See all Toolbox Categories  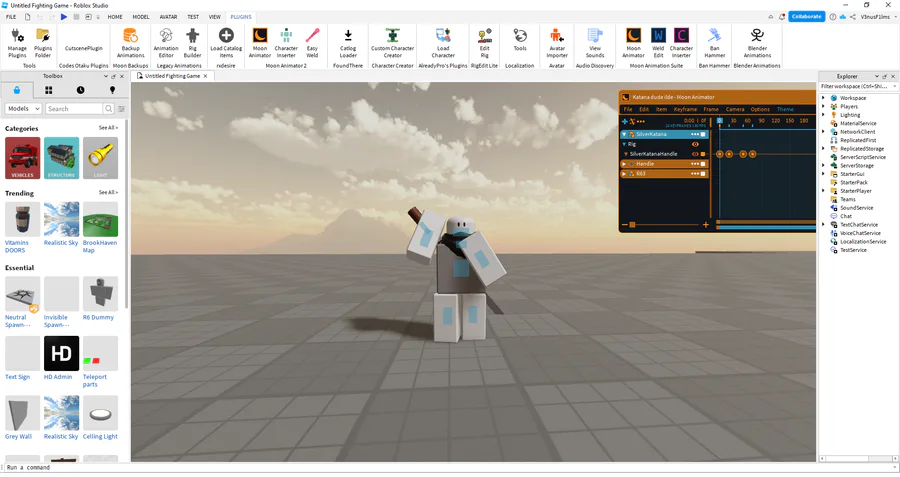click(x=108, y=127)
